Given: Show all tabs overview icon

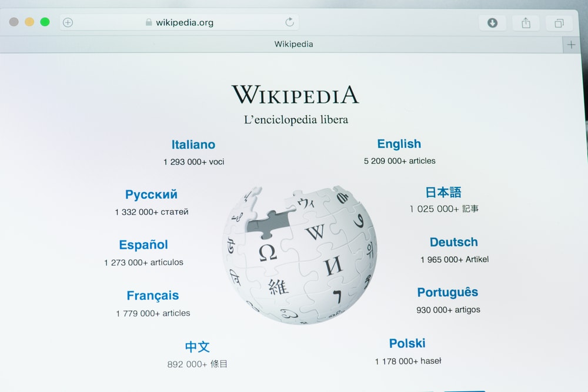Looking at the screenshot, I should tap(559, 24).
